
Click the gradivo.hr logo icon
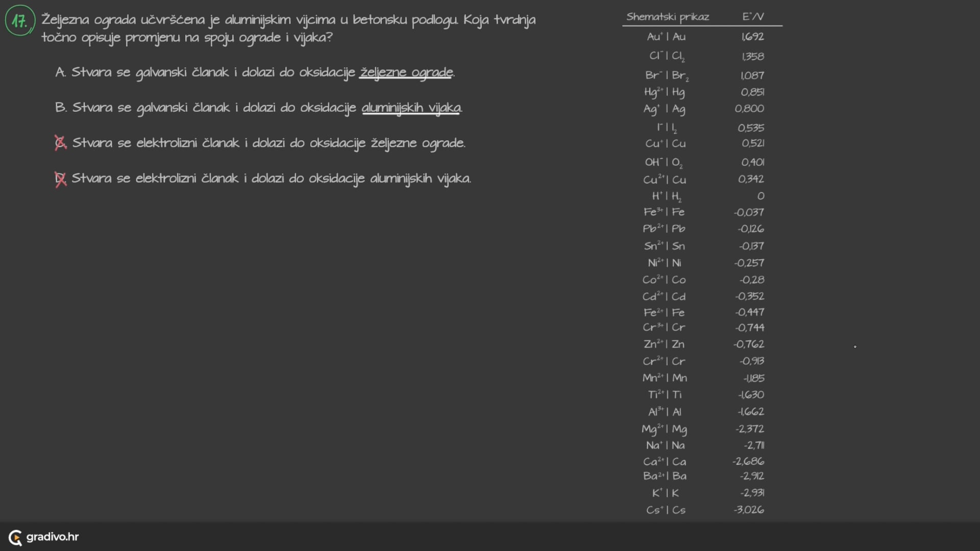click(x=15, y=537)
